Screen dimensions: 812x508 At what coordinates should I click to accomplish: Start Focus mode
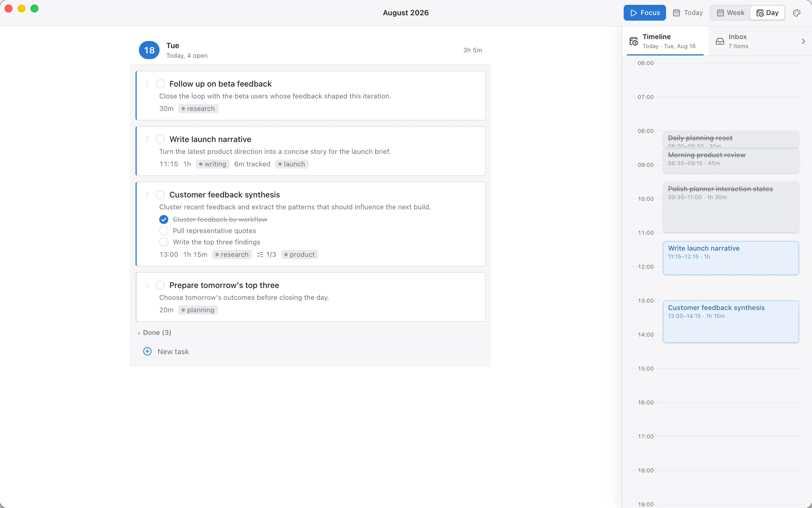[645, 13]
